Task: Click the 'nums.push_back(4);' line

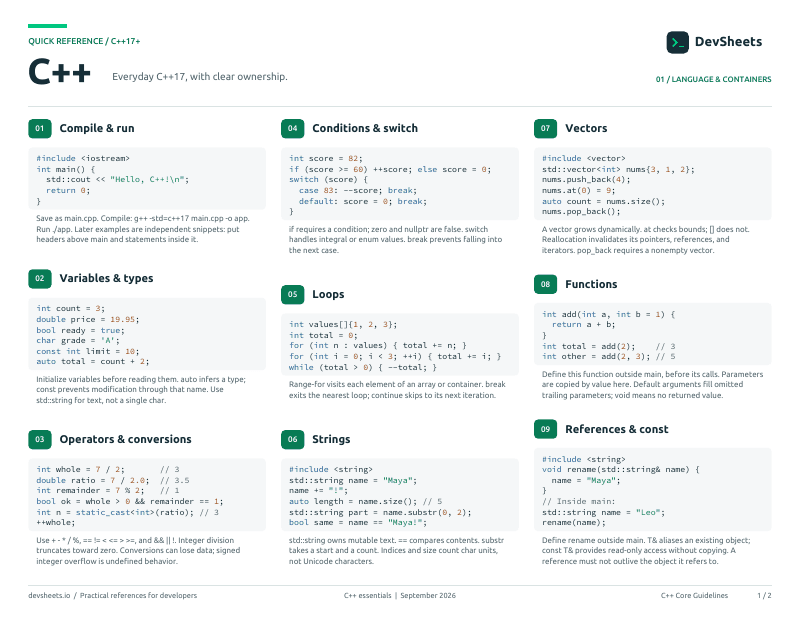Action: pos(586,180)
